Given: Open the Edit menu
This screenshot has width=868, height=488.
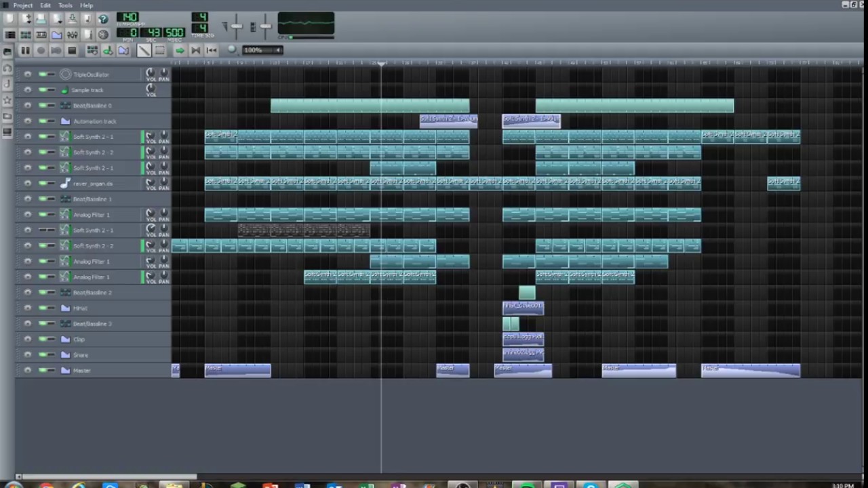Looking at the screenshot, I should click(45, 5).
